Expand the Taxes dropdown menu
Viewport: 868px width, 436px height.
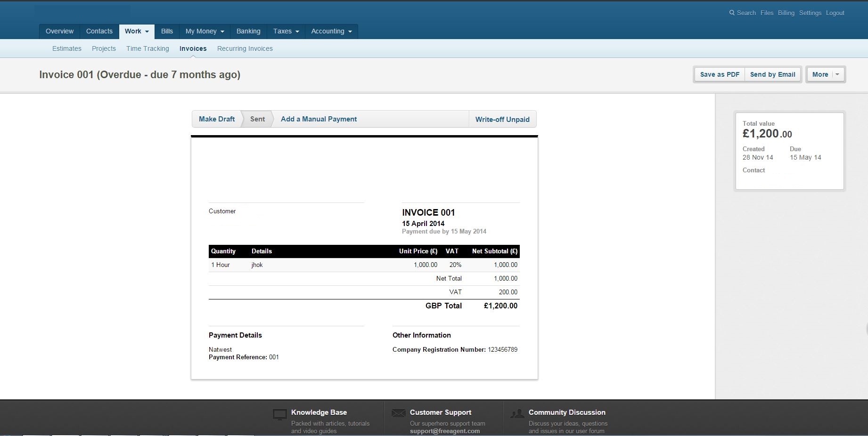pos(286,31)
